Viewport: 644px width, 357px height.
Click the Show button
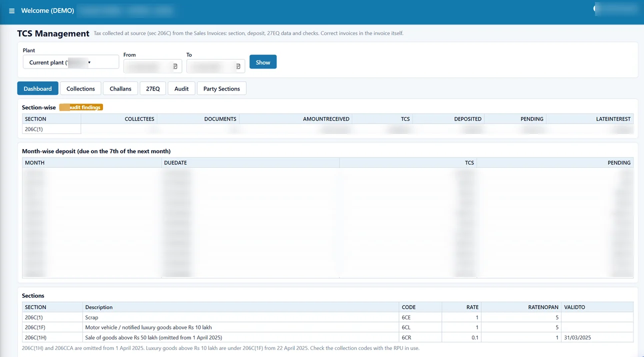pyautogui.click(x=263, y=62)
